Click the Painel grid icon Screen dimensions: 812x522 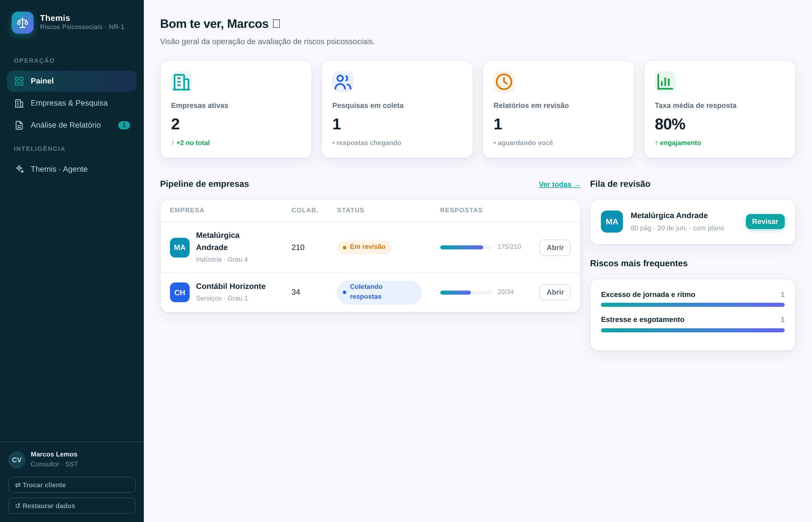click(19, 81)
